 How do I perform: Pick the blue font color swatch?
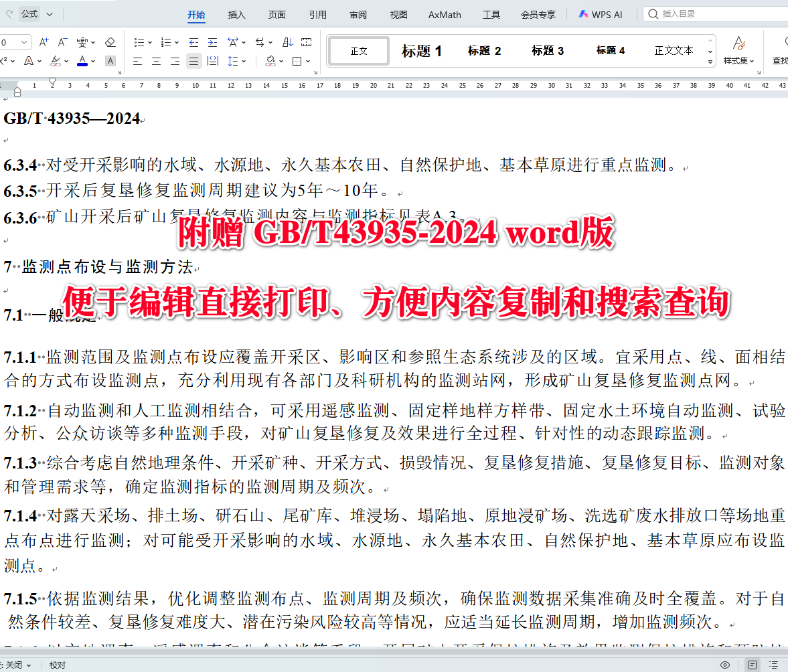click(82, 64)
